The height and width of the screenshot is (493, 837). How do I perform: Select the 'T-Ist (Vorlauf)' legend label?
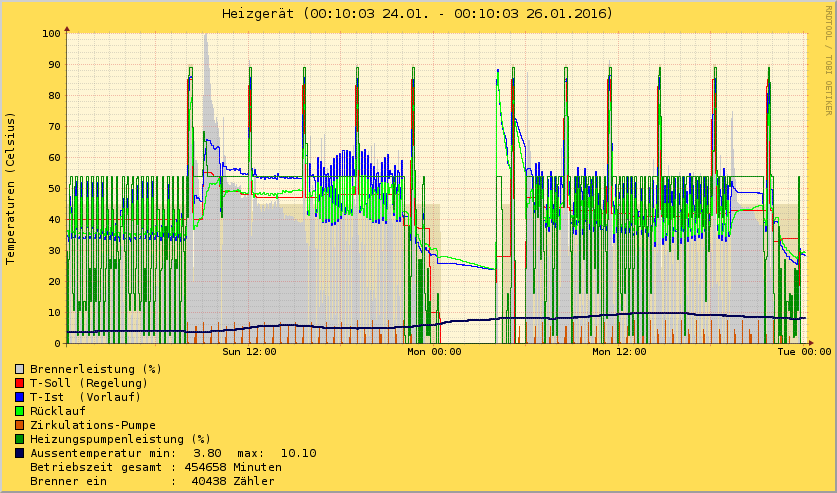85,397
